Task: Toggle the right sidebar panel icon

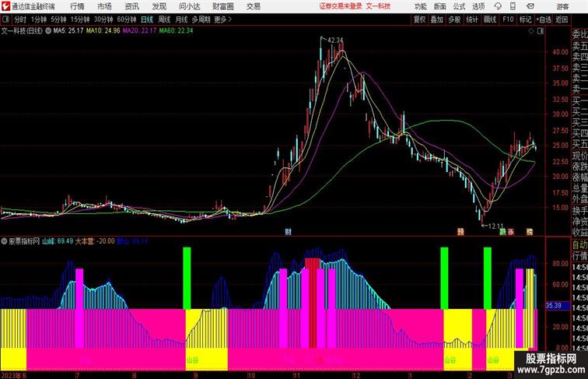Action: [x=541, y=31]
